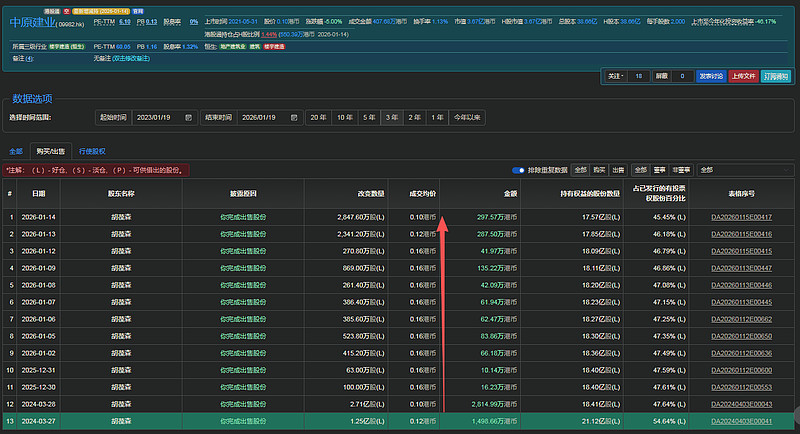
Task: Select the 今年以来 time range
Action: (x=467, y=118)
